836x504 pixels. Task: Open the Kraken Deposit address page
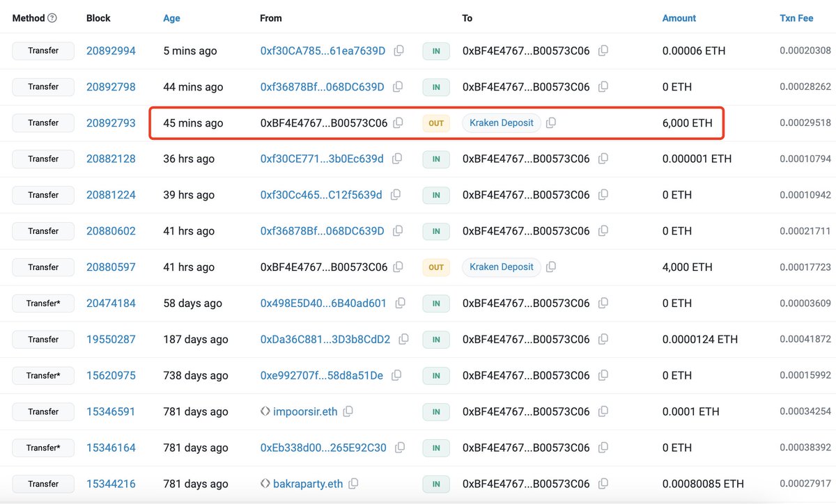[501, 123]
